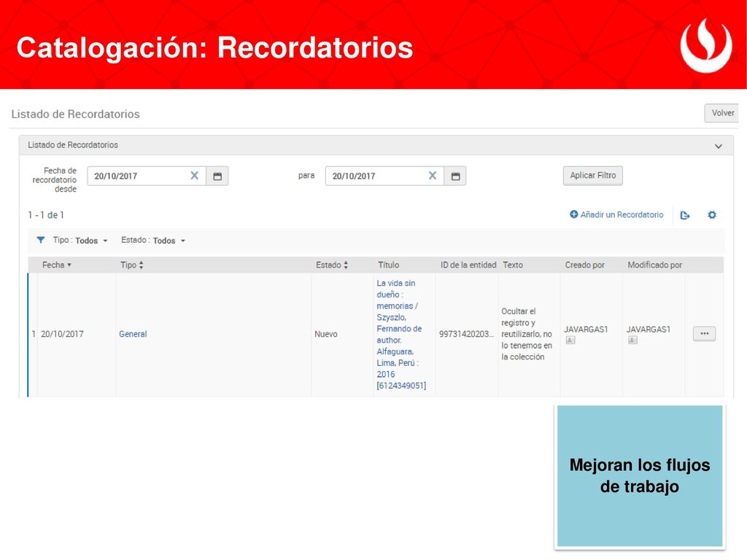747x560 pixels.
Task: Sort by the Fecha column header
Action: click(x=57, y=265)
